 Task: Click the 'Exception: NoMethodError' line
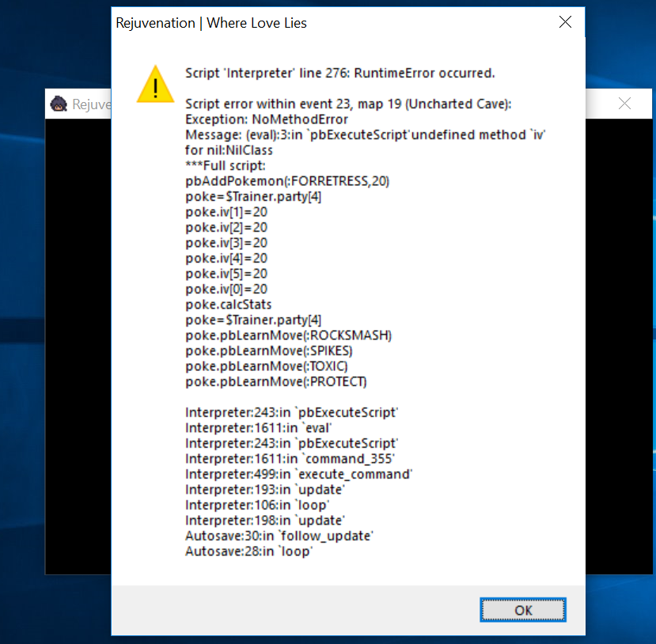click(267, 119)
